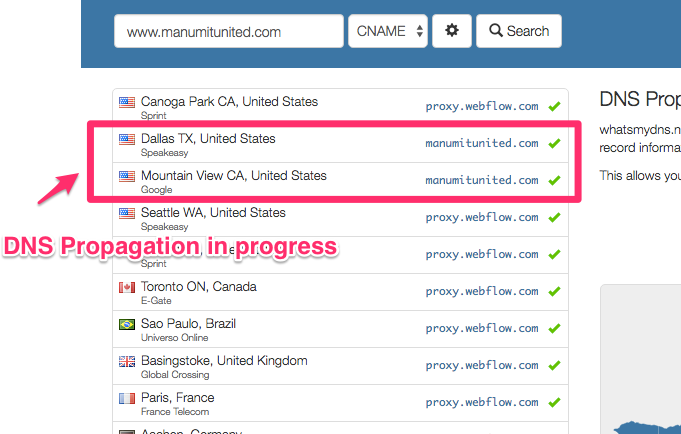
Task: Click the DNS Propagation heading
Action: 640,99
